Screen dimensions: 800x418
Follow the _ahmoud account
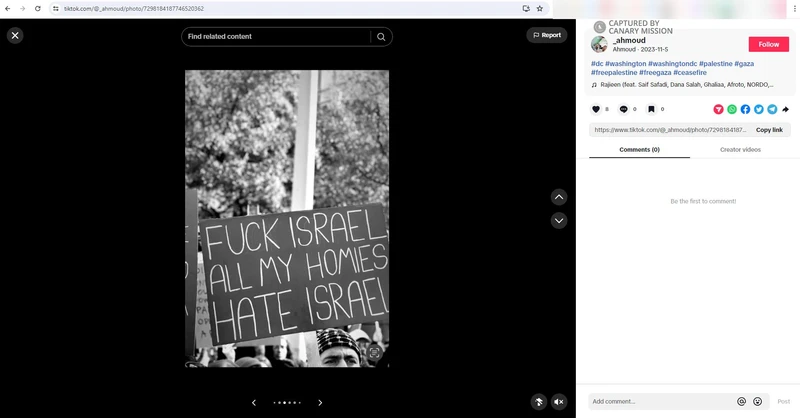tap(768, 45)
